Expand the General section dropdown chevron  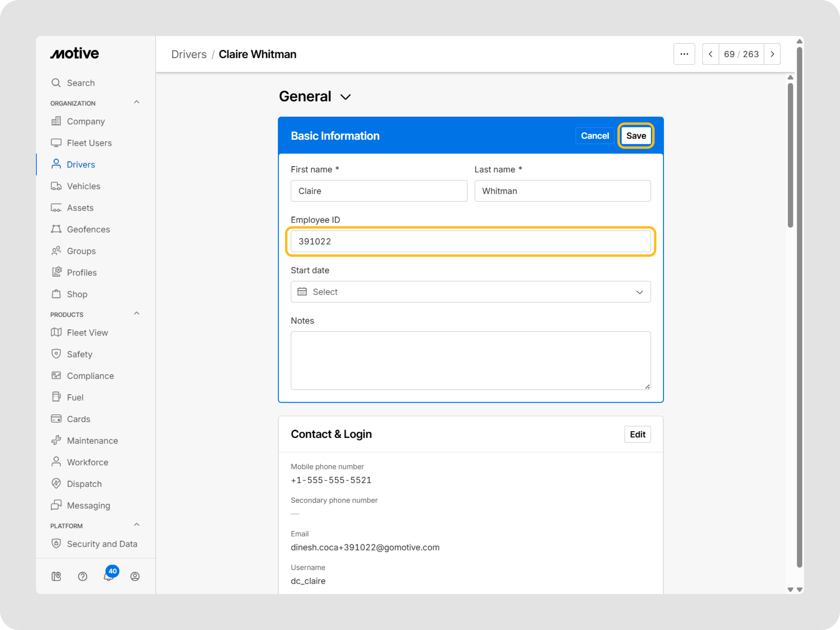(x=345, y=97)
